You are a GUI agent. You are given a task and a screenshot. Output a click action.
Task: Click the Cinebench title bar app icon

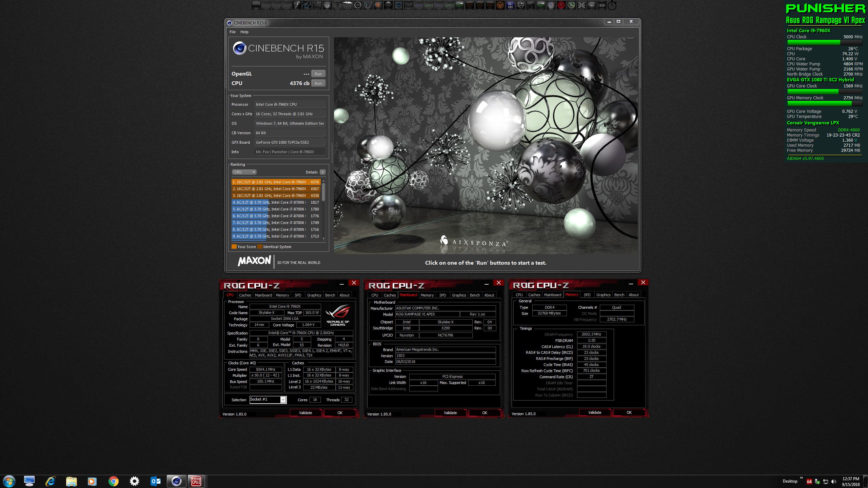coord(230,23)
